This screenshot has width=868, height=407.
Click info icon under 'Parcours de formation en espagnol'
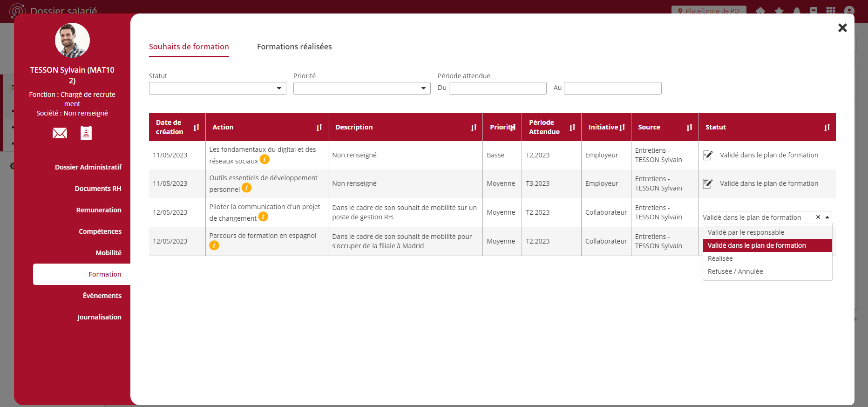(214, 245)
